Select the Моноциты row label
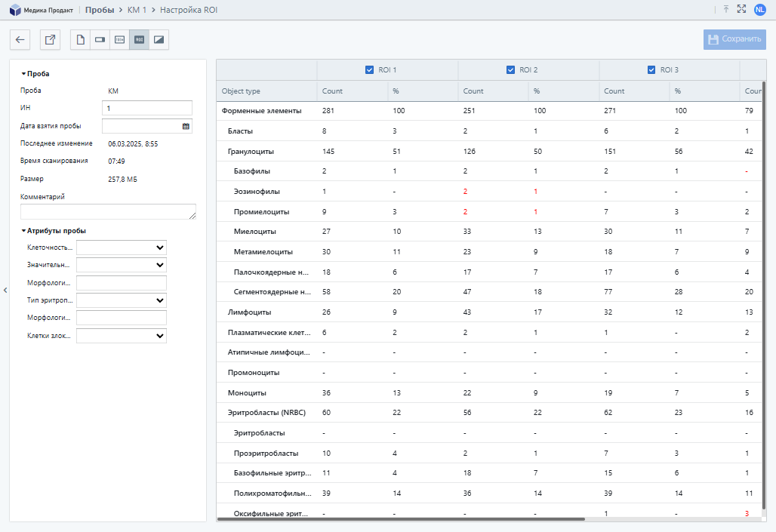 (x=247, y=393)
